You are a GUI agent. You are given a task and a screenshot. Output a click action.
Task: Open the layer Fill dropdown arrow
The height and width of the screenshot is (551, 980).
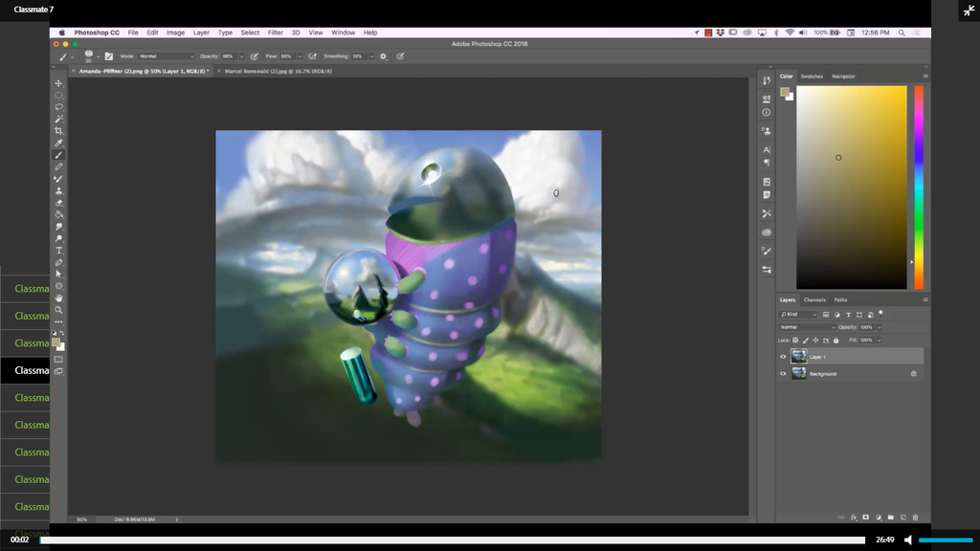pyautogui.click(x=879, y=341)
